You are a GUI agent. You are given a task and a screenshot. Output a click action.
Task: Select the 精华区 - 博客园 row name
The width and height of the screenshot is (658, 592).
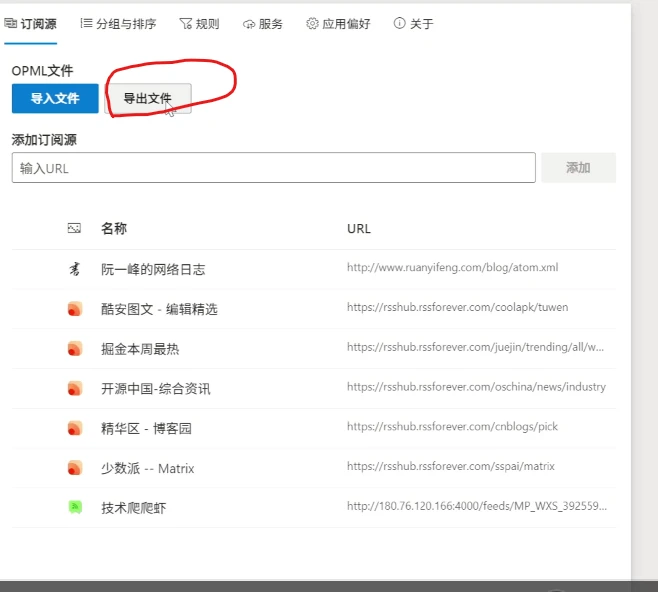(146, 429)
